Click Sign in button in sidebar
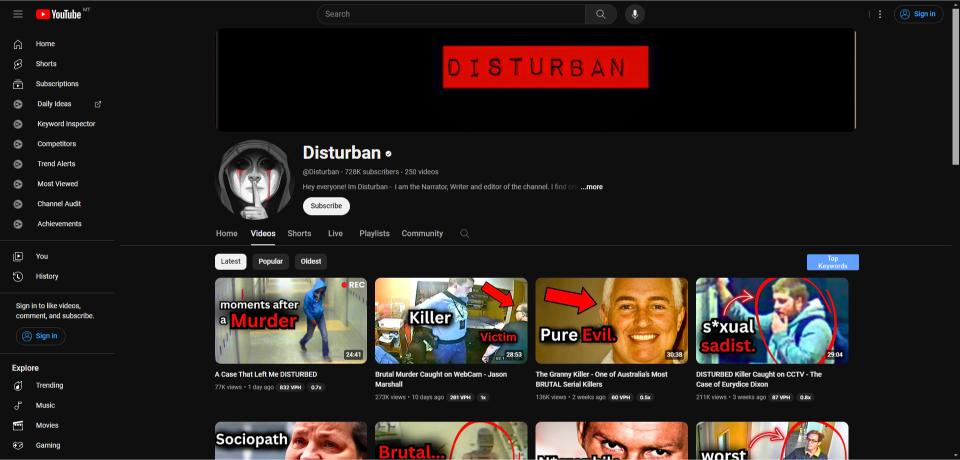This screenshot has width=960, height=460. [x=40, y=336]
